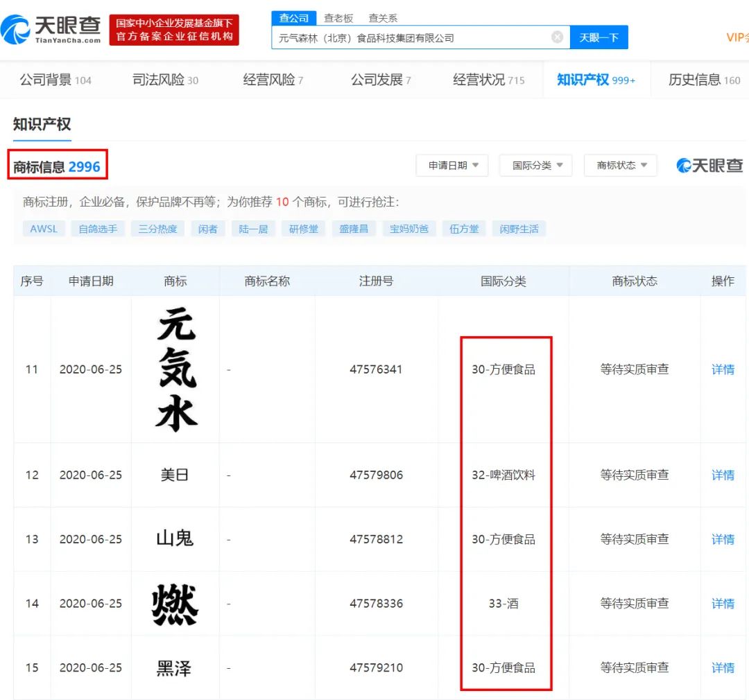749x700 pixels.
Task: Click the 陆一居 trademark tag
Action: pyautogui.click(x=253, y=229)
